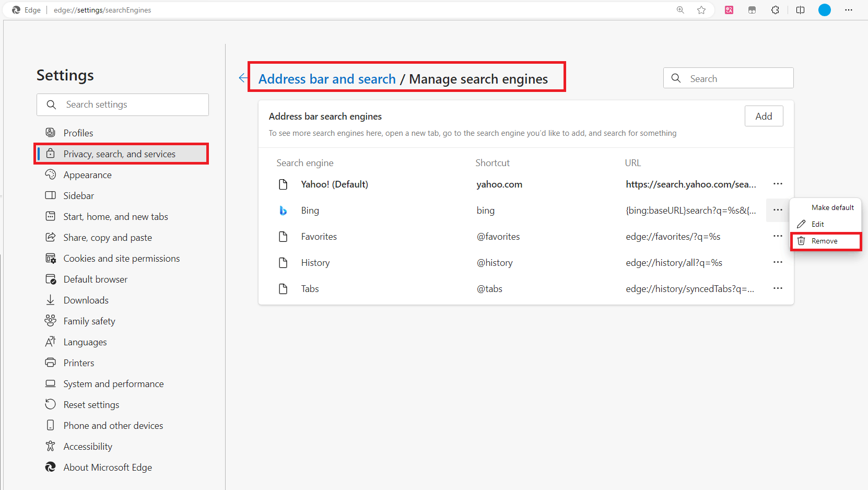Add this page to favorites star icon
The height and width of the screenshot is (490, 868).
(701, 10)
